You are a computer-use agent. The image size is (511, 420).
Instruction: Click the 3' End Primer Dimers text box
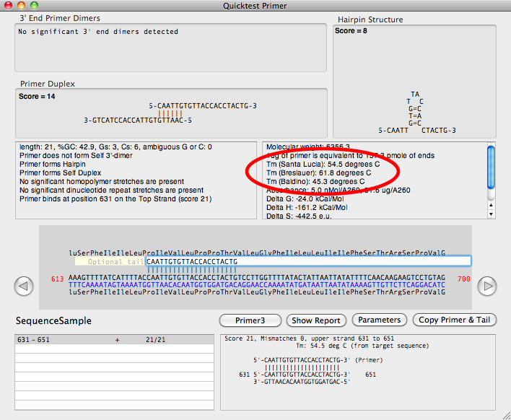click(x=171, y=49)
